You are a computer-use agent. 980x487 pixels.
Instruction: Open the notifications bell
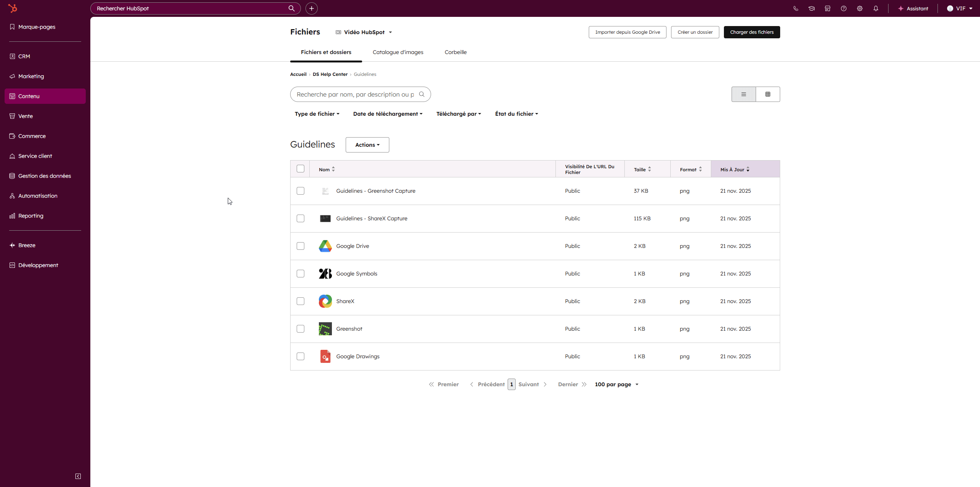(x=876, y=8)
